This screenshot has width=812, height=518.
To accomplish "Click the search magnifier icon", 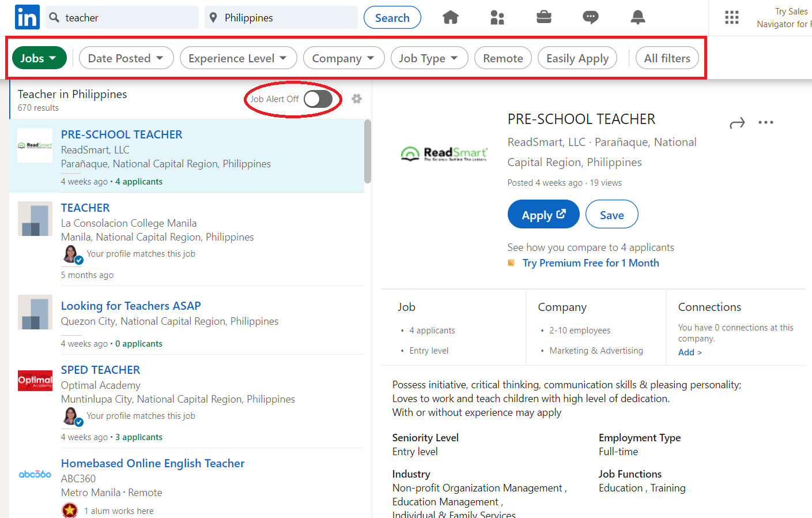I will coord(55,18).
